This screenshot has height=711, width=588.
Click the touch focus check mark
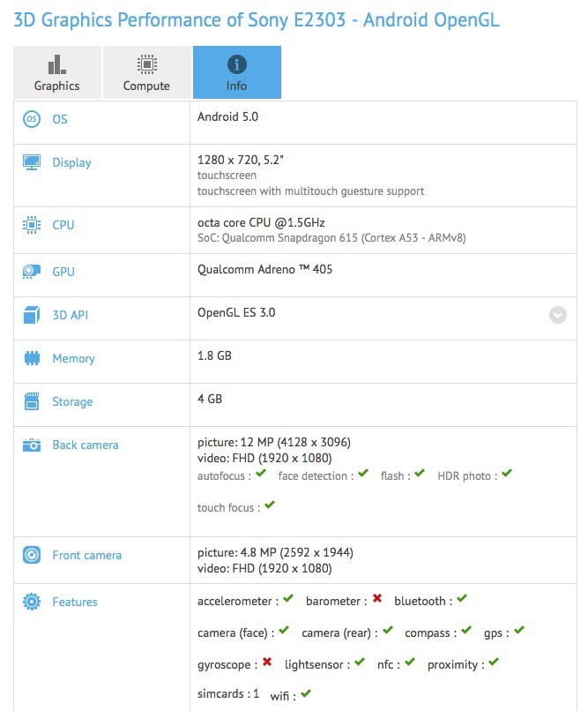tap(270, 505)
